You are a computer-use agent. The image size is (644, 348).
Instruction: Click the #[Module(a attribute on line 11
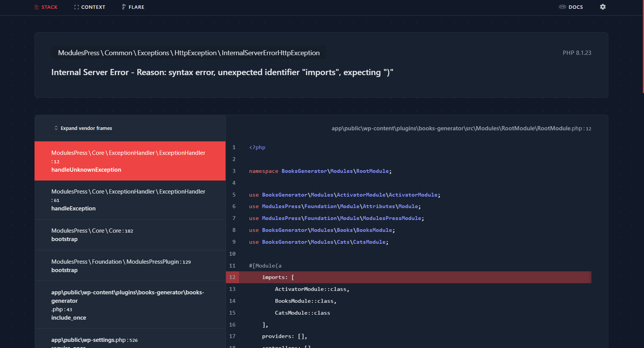point(265,266)
